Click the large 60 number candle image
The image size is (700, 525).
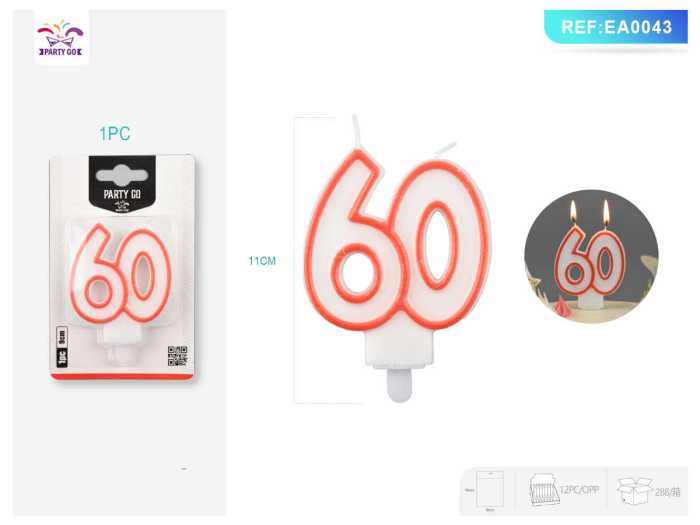point(398,259)
